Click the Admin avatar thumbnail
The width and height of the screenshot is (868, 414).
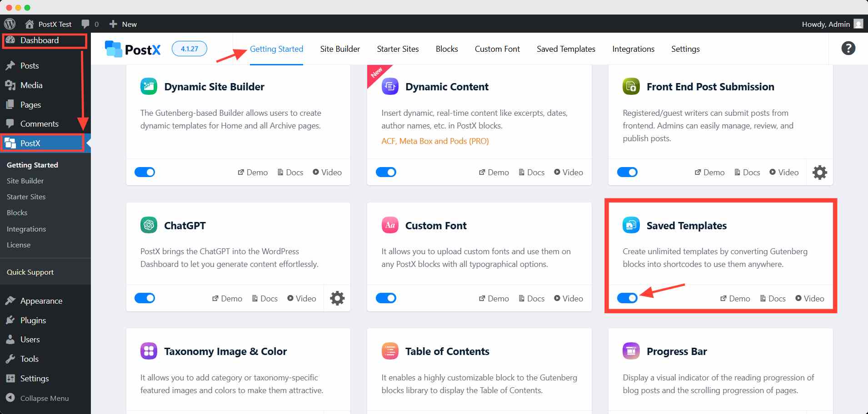click(858, 24)
